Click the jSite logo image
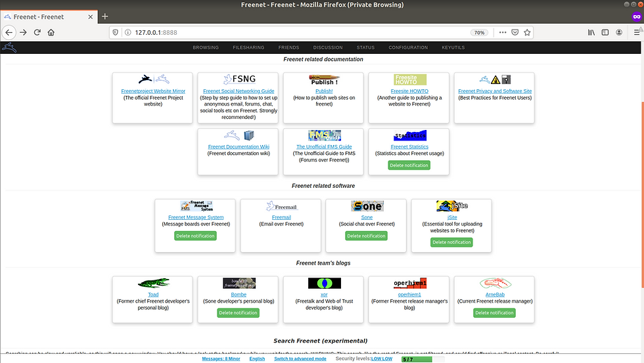Viewport: 644px width, 363px height. [x=452, y=205]
